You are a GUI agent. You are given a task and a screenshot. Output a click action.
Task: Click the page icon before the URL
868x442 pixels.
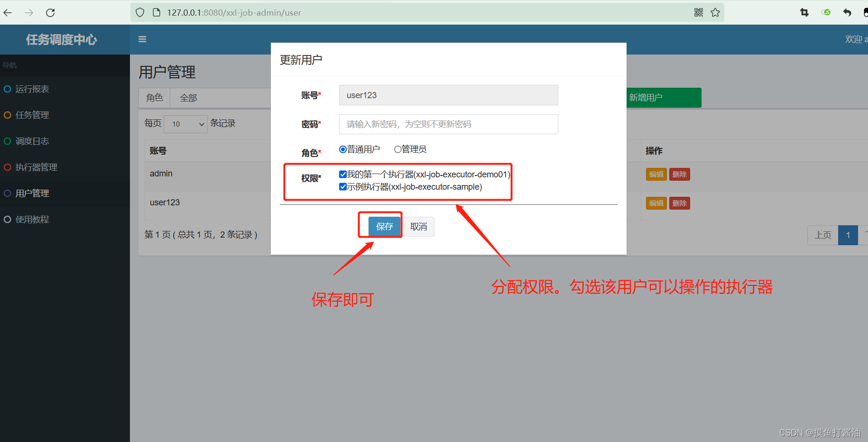coord(157,13)
